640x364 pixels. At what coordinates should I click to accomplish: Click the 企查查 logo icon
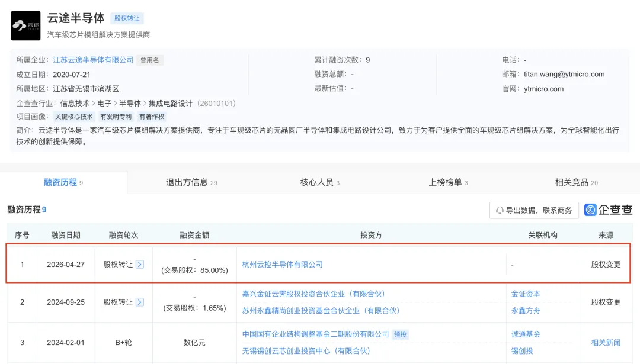click(590, 210)
